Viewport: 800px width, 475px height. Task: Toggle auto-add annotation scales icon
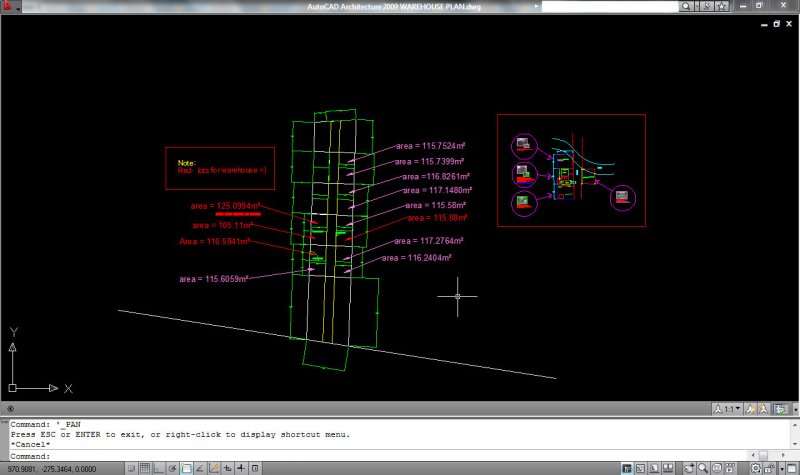pyautogui.click(x=763, y=409)
